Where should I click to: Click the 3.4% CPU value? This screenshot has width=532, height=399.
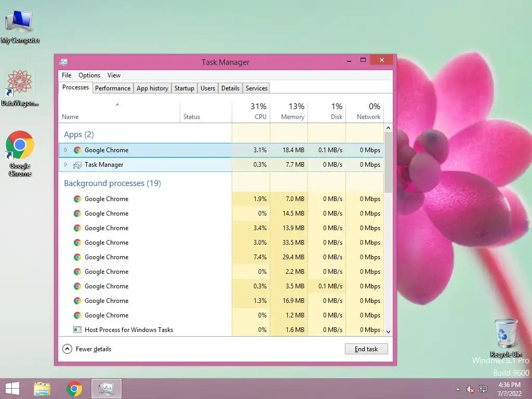(x=260, y=228)
